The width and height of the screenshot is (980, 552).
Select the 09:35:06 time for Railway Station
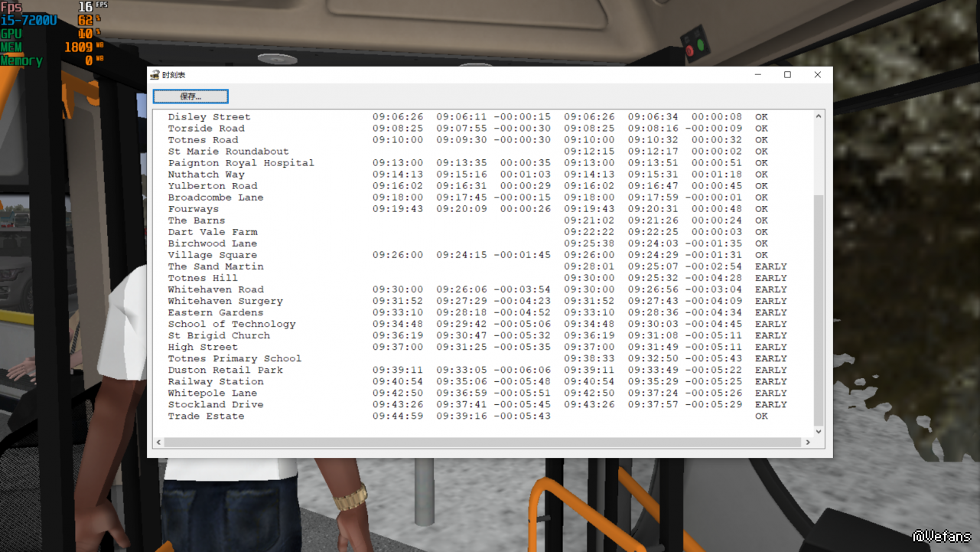pos(462,381)
